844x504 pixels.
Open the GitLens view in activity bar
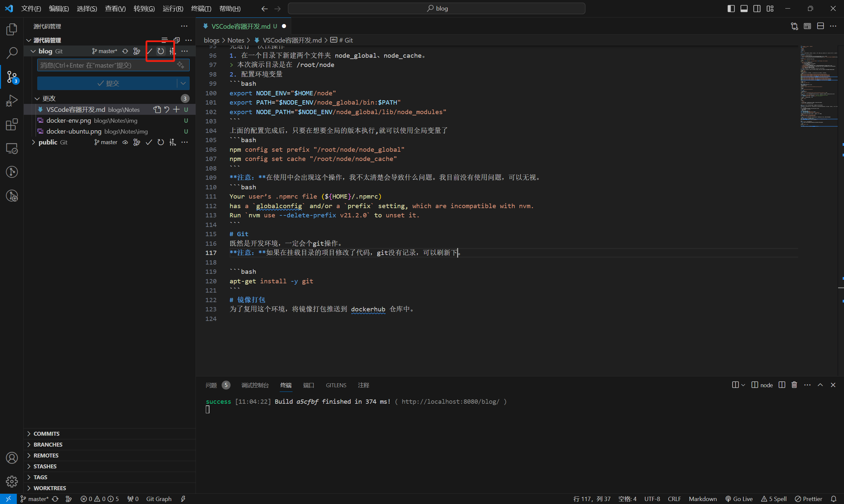click(12, 172)
